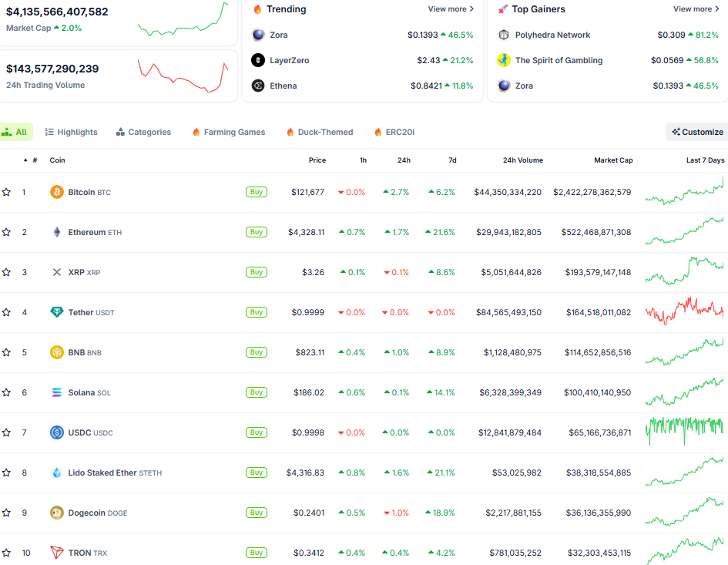Open the 24h trading volume chart
The width and height of the screenshot is (728, 565).
coord(183,76)
